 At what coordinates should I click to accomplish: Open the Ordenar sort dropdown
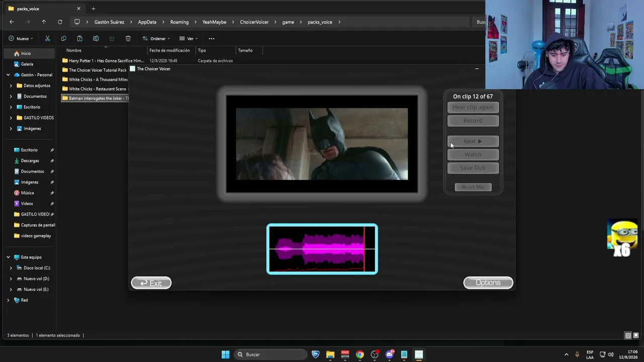(156, 38)
